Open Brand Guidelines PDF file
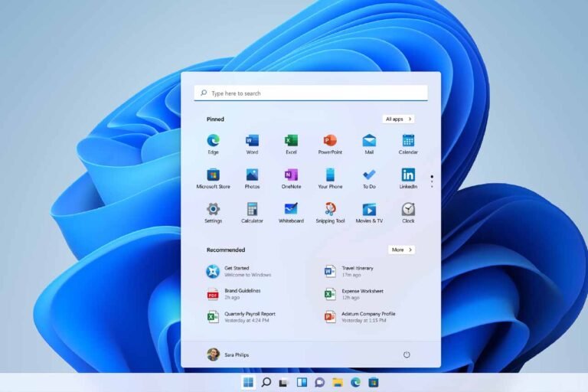Viewport: 588px width, 392px height. point(234,294)
